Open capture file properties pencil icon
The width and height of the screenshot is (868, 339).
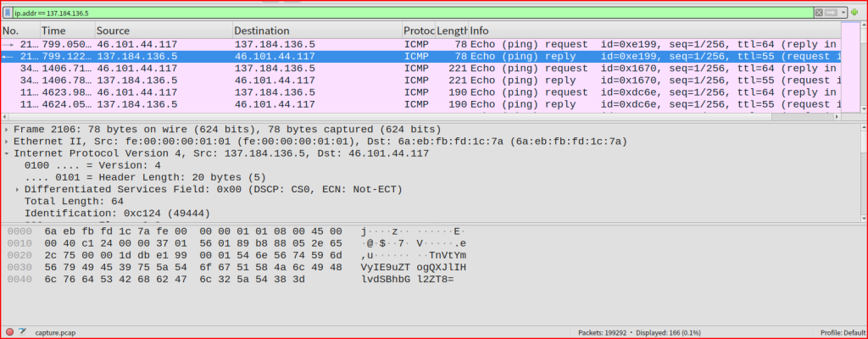tap(21, 331)
